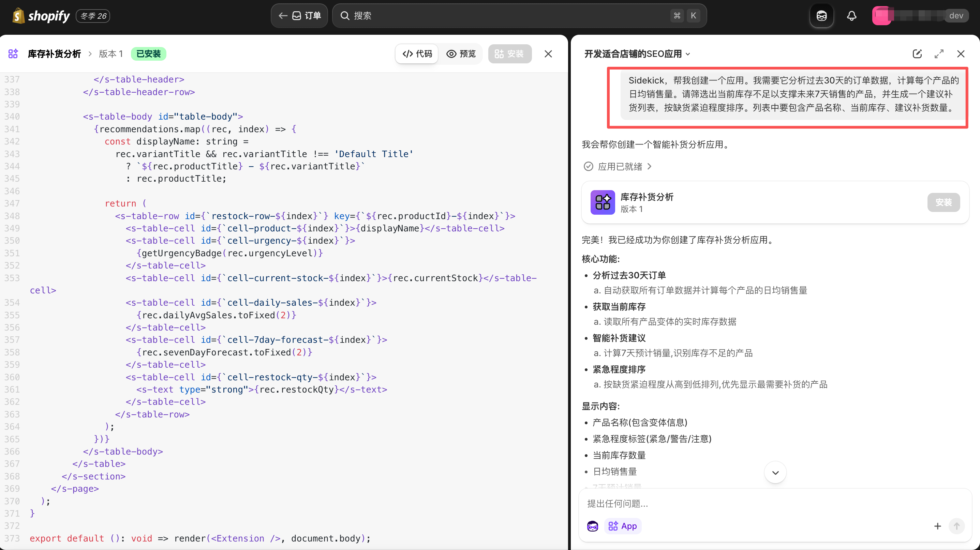Open Sidekick assistant icon in top bar
980x550 pixels.
point(822,16)
